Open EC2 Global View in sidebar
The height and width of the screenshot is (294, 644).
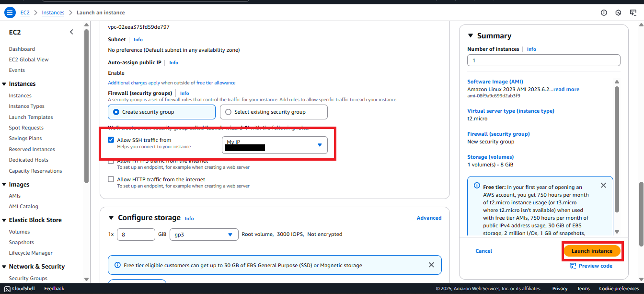tap(29, 59)
